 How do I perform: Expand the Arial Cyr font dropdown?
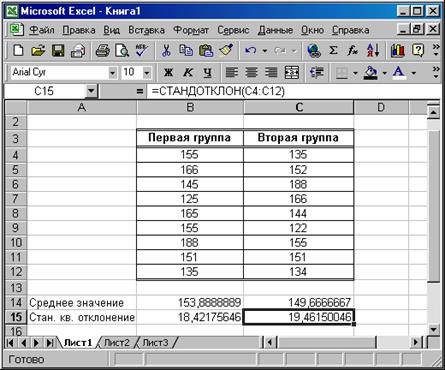pyautogui.click(x=113, y=72)
